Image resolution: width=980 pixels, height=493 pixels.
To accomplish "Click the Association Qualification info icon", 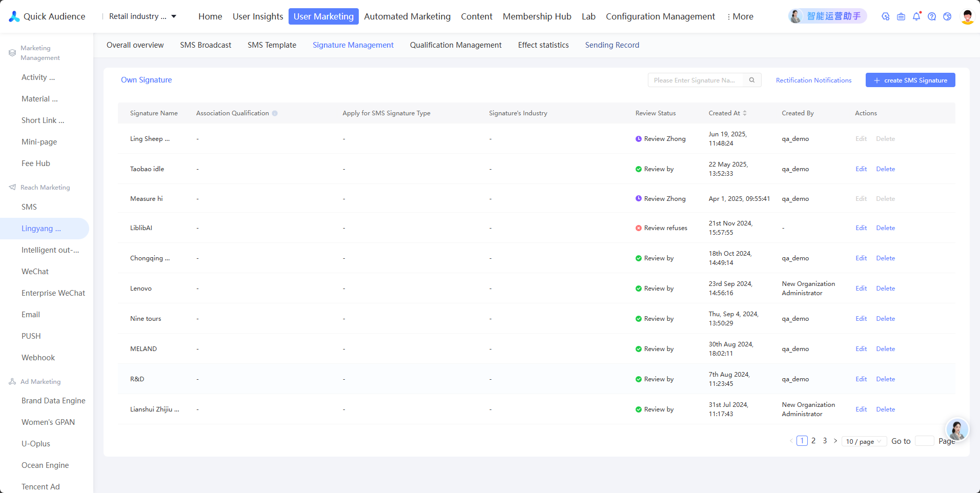I will [275, 113].
